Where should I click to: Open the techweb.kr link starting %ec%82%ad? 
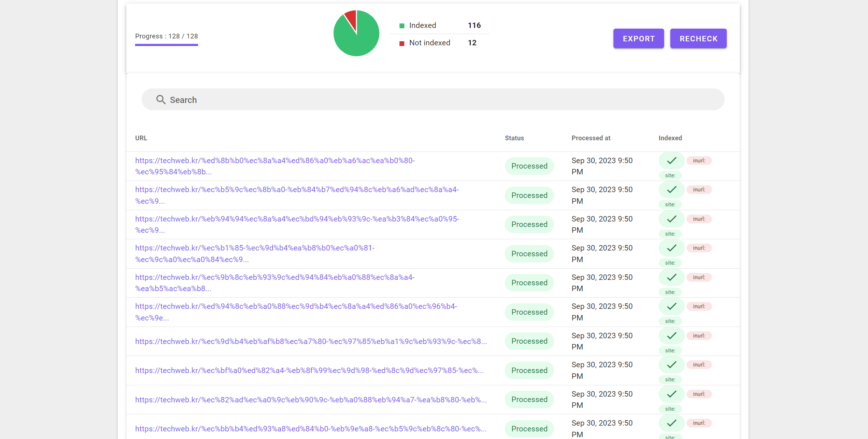pos(311,399)
